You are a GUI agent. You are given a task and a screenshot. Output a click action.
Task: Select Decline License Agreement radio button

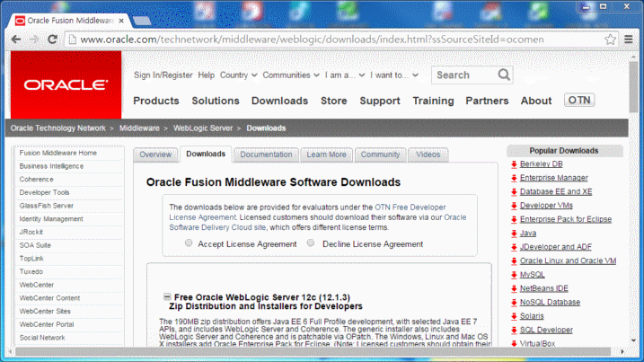point(311,243)
